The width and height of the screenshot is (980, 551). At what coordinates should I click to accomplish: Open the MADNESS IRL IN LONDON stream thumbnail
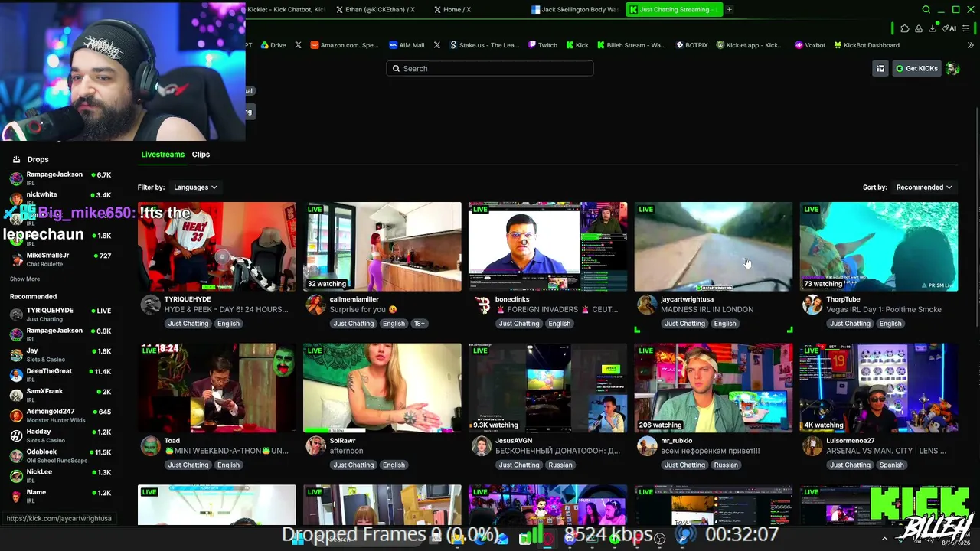point(714,246)
